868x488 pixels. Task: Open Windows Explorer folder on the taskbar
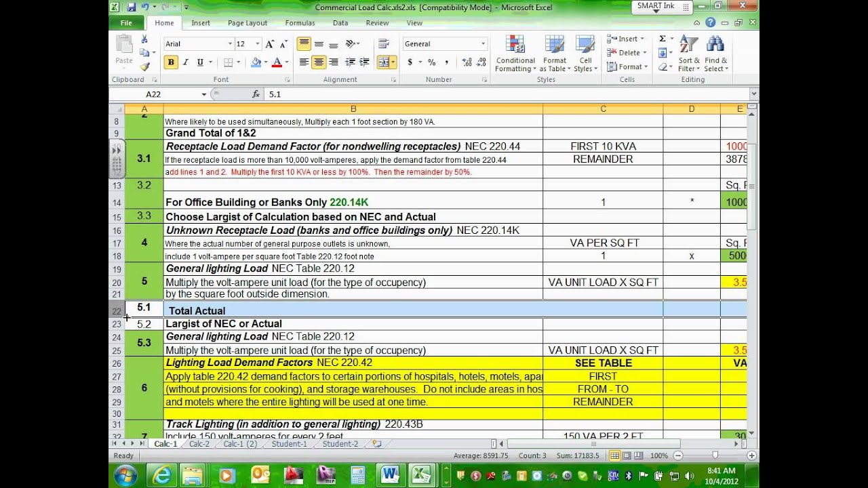[x=193, y=475]
